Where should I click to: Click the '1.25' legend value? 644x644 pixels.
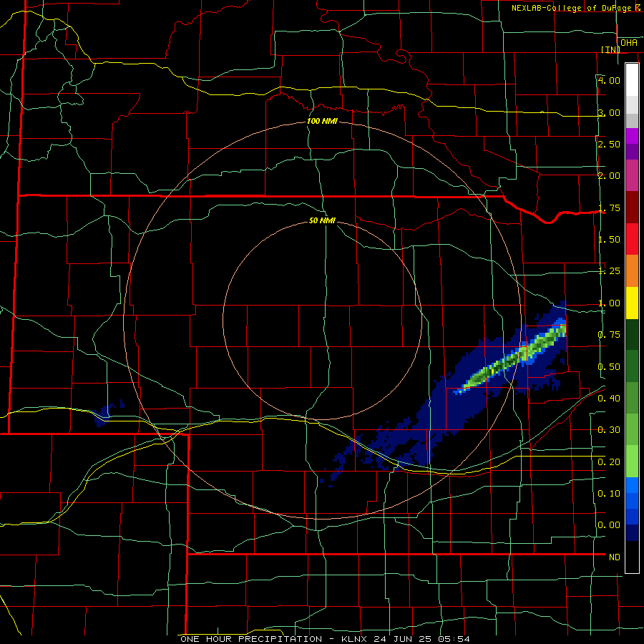point(608,271)
